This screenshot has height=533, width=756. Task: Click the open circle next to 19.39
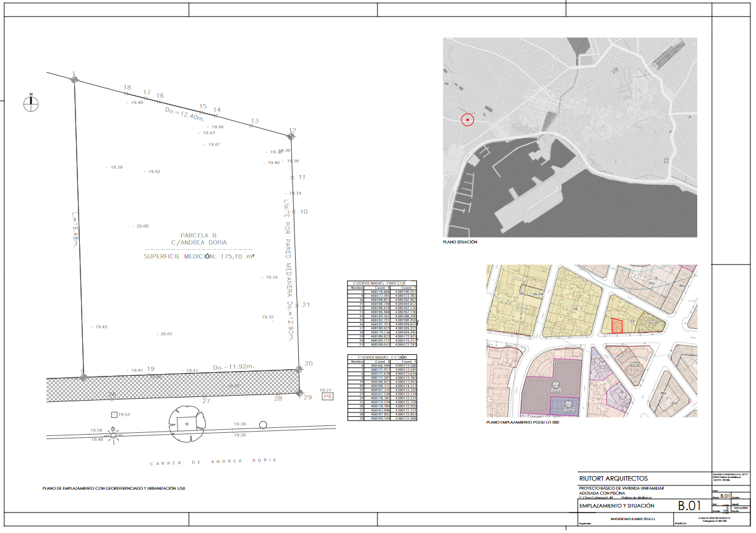[263, 425]
